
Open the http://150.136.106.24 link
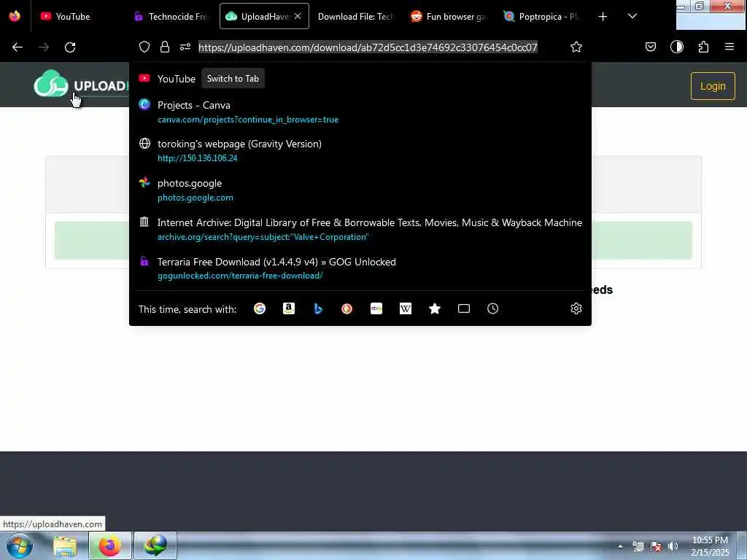pos(197,158)
